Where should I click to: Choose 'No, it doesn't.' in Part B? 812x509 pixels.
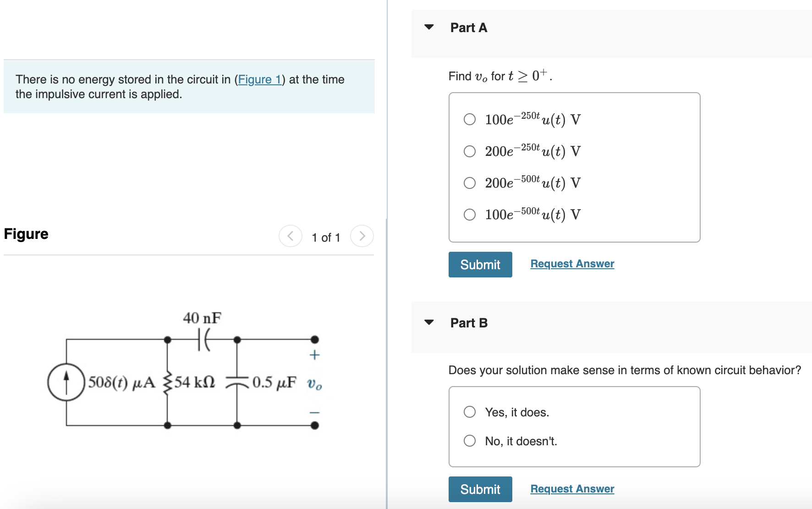coord(469,441)
